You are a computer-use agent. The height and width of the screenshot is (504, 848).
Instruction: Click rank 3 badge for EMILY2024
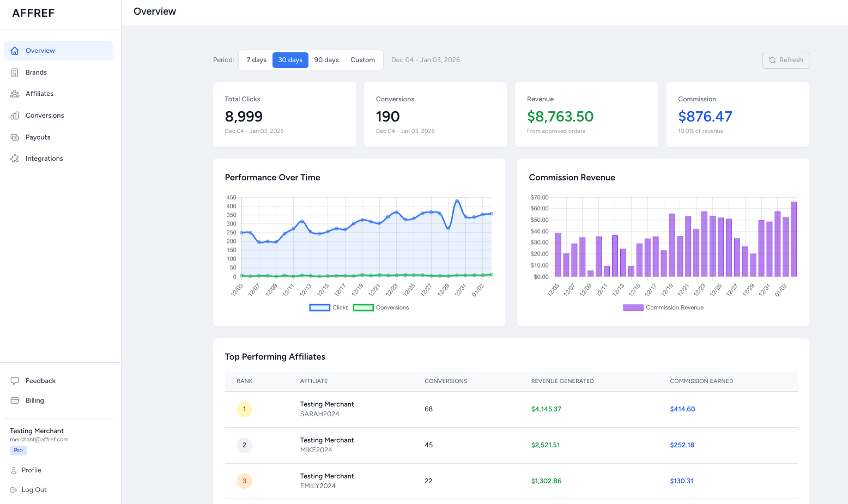point(244,481)
